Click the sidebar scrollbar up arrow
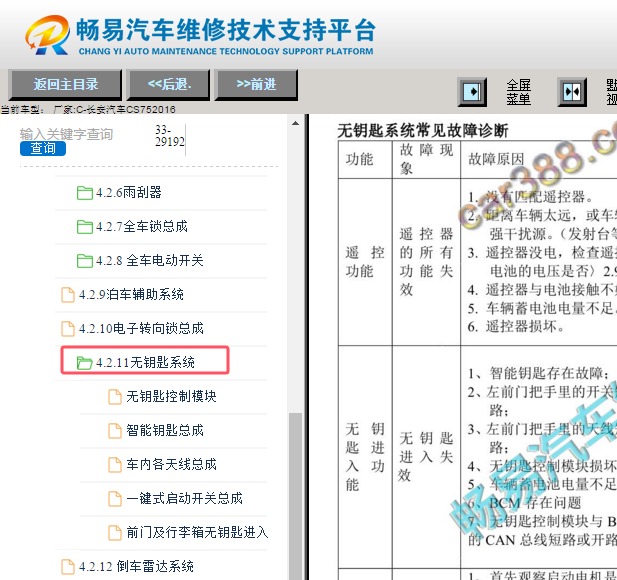The image size is (617, 580). [295, 123]
